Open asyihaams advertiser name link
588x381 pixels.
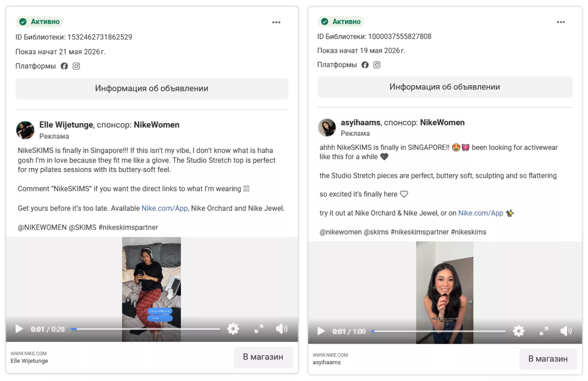(x=361, y=123)
